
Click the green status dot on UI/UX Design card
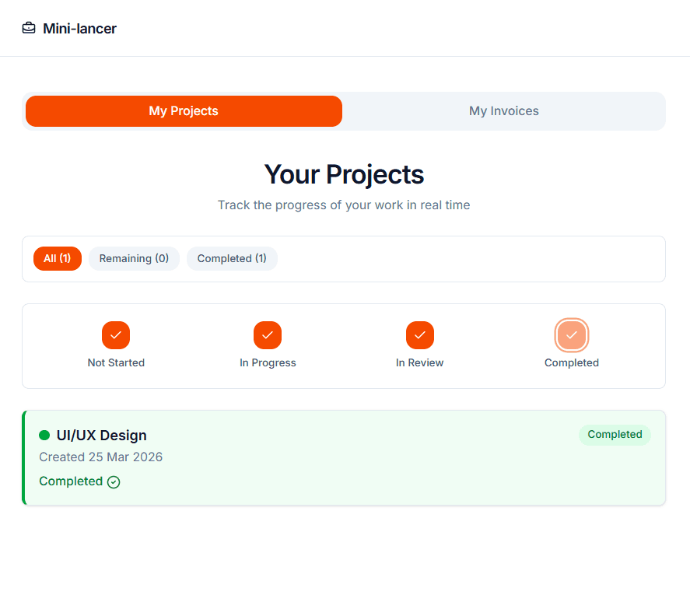(x=46, y=435)
